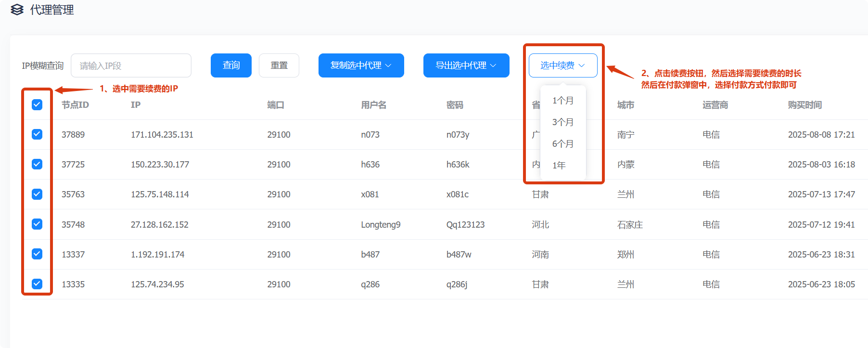Image resolution: width=868 pixels, height=348 pixels.
Task: Choose 6个月 renewal option
Action: [563, 144]
